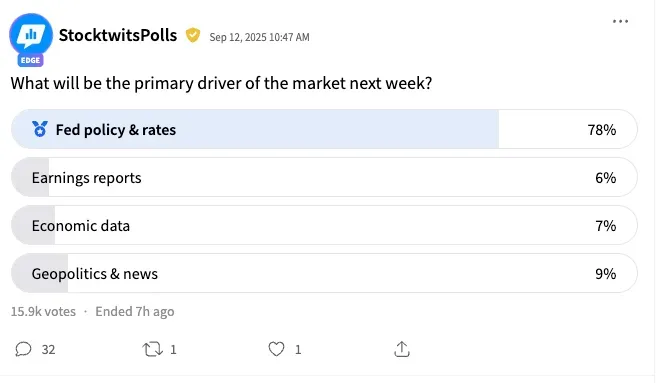
Task: Click the winner medal icon on Fed policy
Action: tap(40, 129)
